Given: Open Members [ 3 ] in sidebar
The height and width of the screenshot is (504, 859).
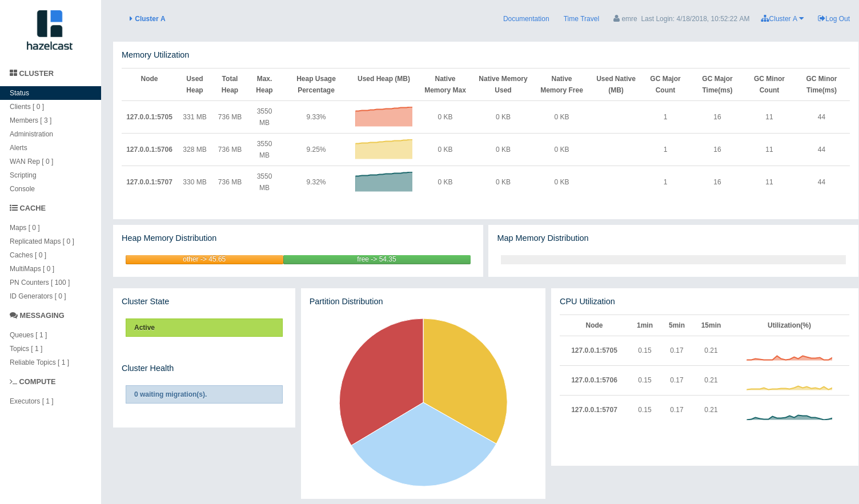Looking at the screenshot, I should click(x=31, y=120).
